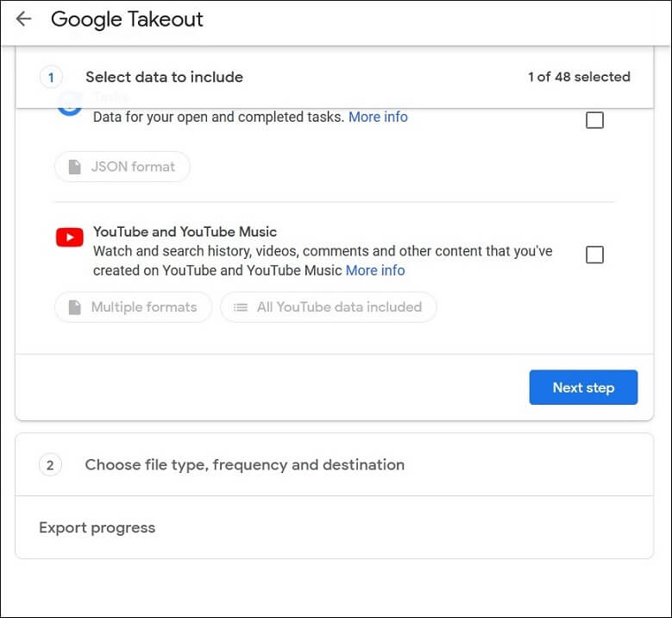Click the Google Takeout title
This screenshot has width=672, height=618.
pyautogui.click(x=127, y=19)
